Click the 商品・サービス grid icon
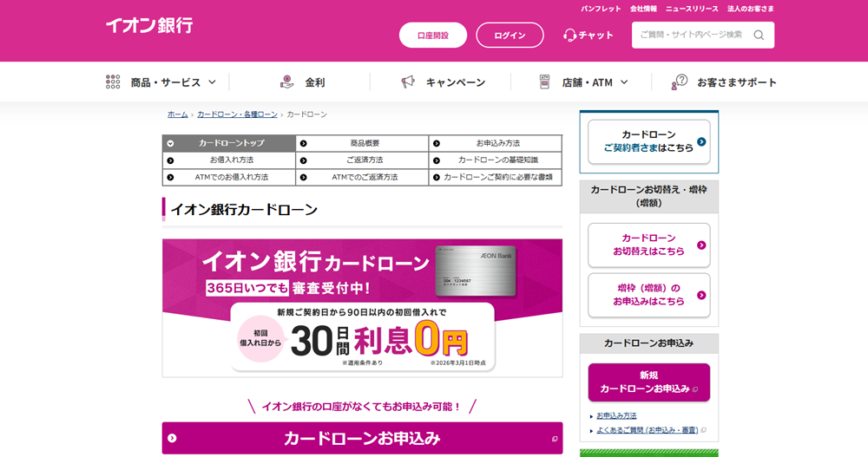Image resolution: width=868 pixels, height=457 pixels. click(113, 82)
